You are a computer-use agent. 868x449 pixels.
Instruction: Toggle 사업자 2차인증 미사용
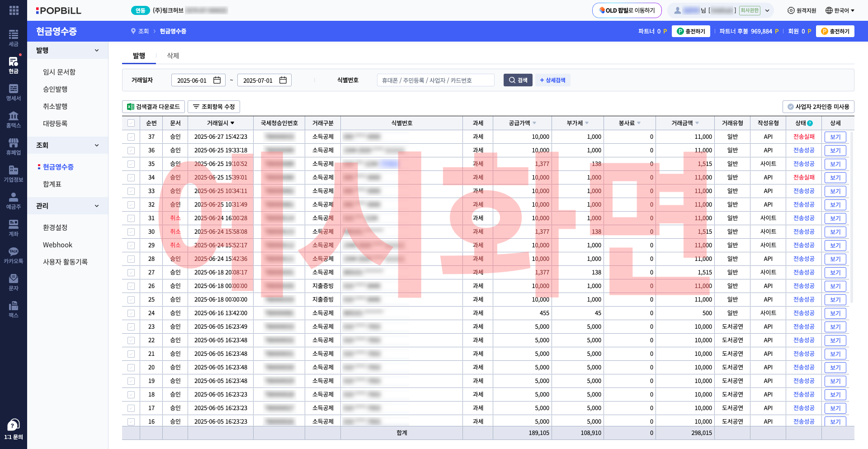click(818, 107)
